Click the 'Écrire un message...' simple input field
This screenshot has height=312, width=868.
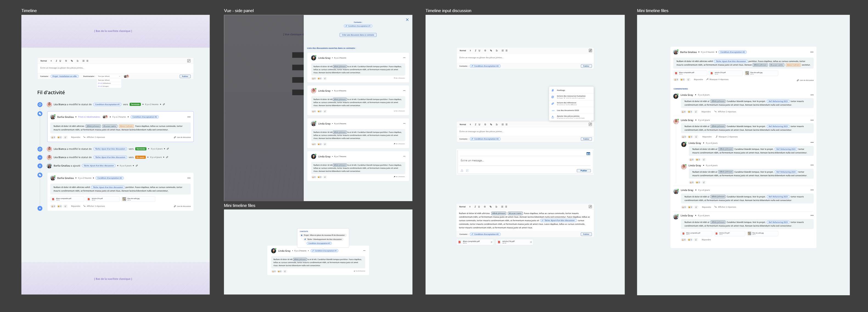[x=525, y=161]
